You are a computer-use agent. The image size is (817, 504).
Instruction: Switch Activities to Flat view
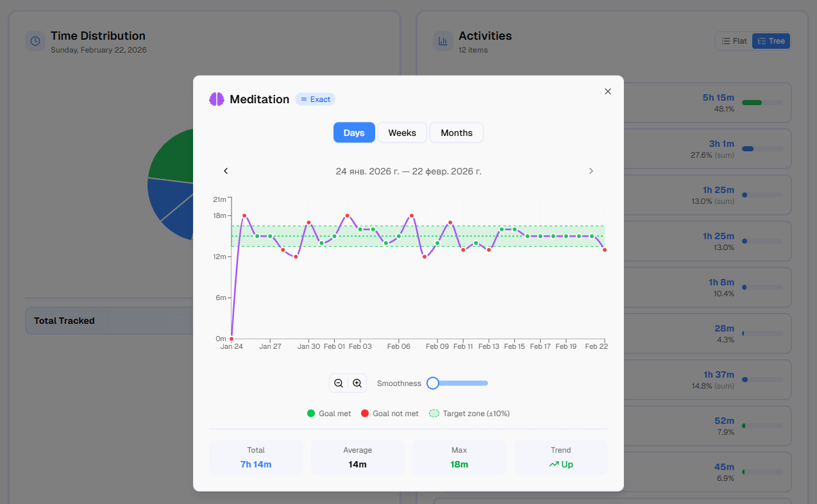[x=734, y=41]
